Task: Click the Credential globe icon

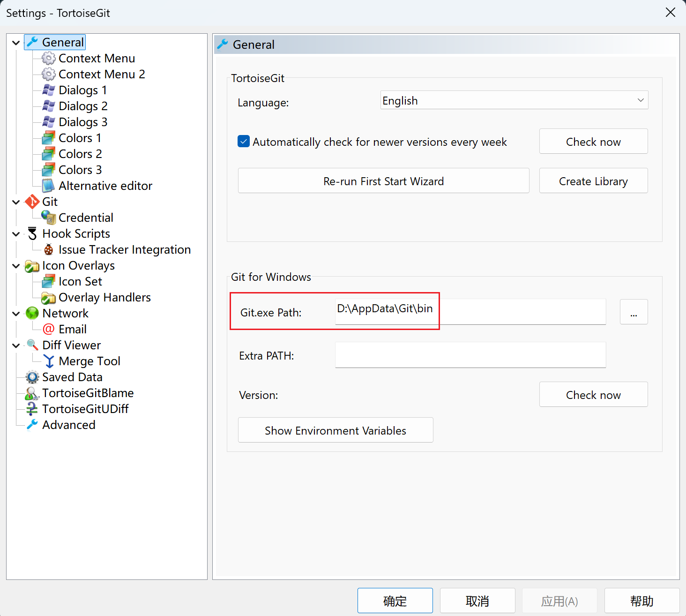Action: pos(49,218)
